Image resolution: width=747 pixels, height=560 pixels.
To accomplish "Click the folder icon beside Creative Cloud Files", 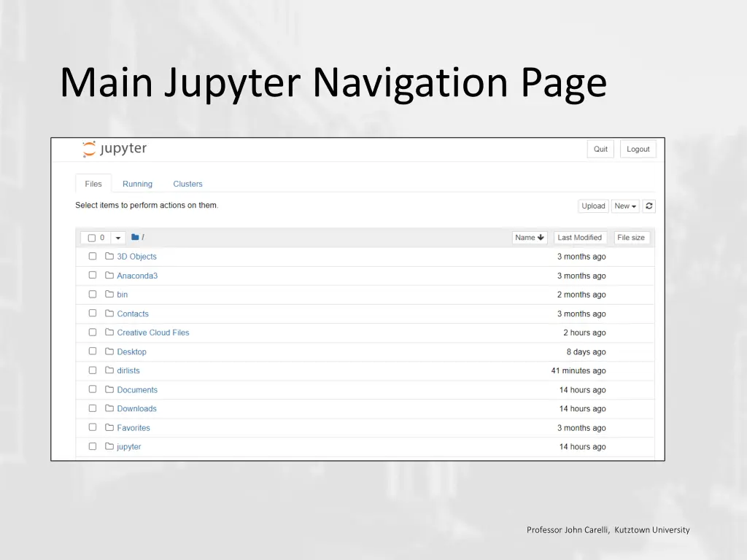I will point(109,332).
